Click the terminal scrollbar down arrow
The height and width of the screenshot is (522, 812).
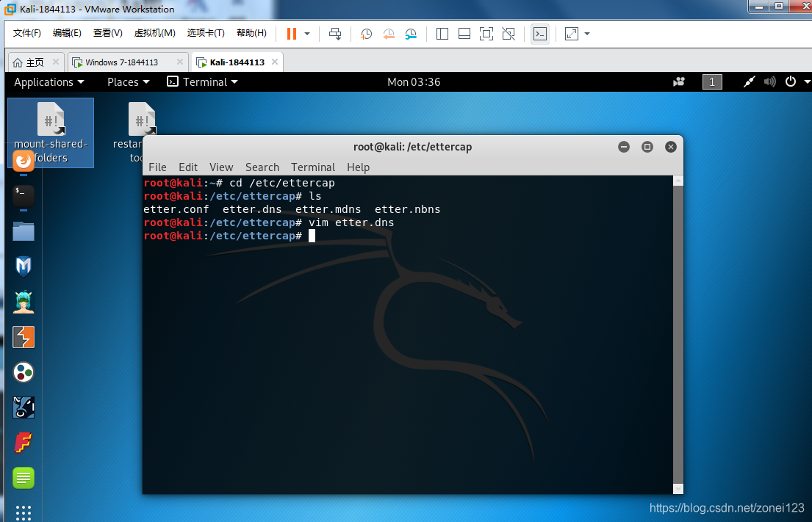click(678, 489)
